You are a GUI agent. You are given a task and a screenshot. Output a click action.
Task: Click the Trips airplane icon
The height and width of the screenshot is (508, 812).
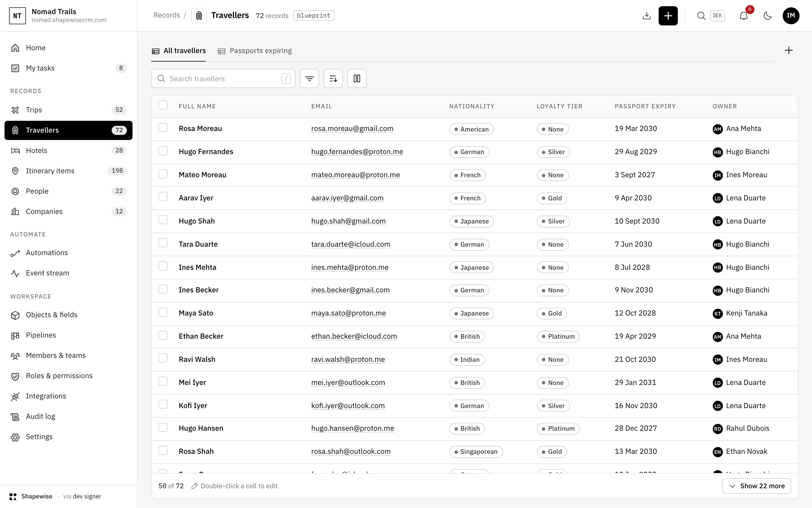(x=15, y=110)
